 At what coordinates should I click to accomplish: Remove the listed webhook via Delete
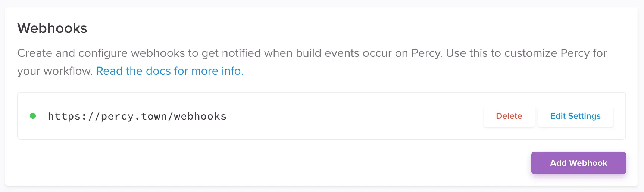click(x=509, y=116)
